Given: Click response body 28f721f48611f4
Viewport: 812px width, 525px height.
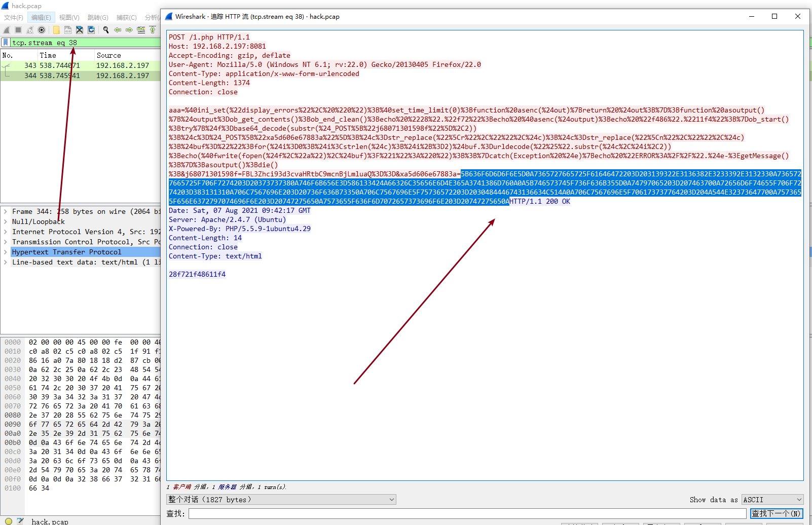Looking at the screenshot, I should pos(197,274).
